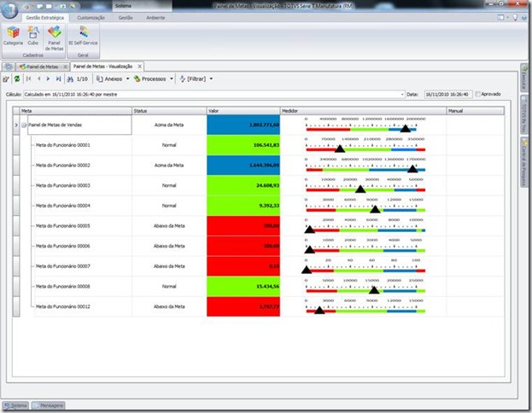532x413 pixels.
Task: Click the Sistema status bar button
Action: [x=15, y=405]
